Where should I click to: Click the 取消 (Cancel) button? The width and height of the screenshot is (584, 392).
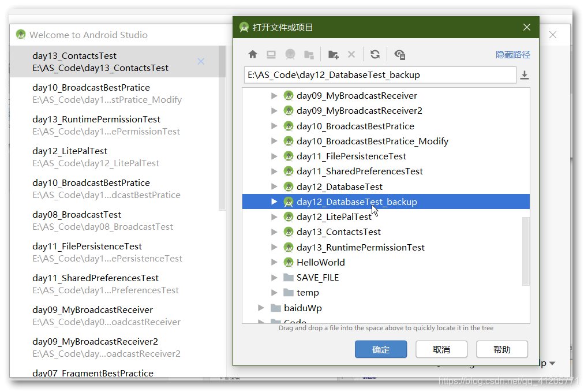pyautogui.click(x=441, y=349)
